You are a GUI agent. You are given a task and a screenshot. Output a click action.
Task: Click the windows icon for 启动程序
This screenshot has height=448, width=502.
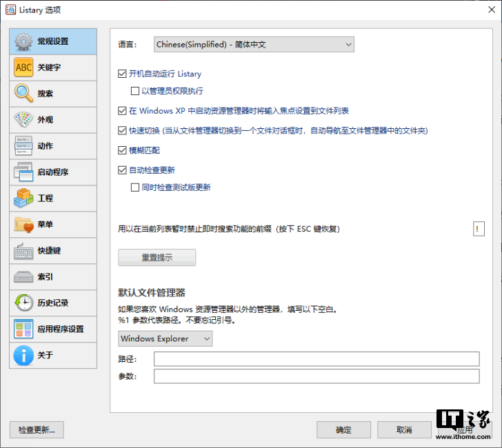coord(23,172)
